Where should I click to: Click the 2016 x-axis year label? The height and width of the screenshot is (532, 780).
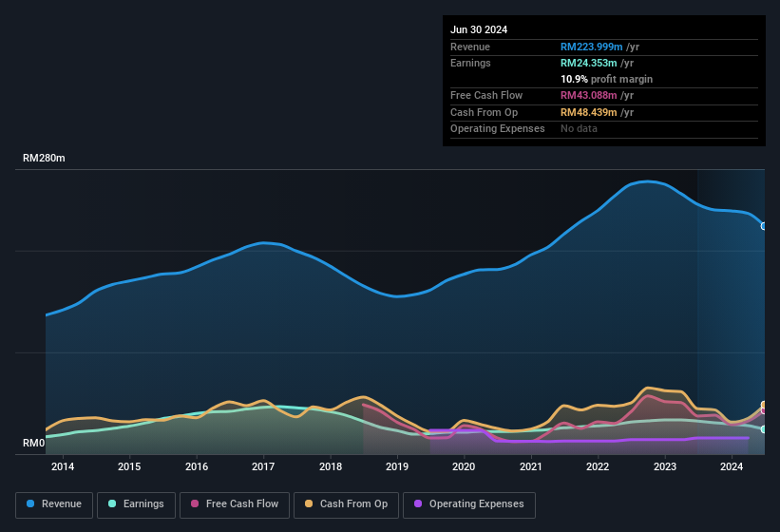[x=197, y=466]
